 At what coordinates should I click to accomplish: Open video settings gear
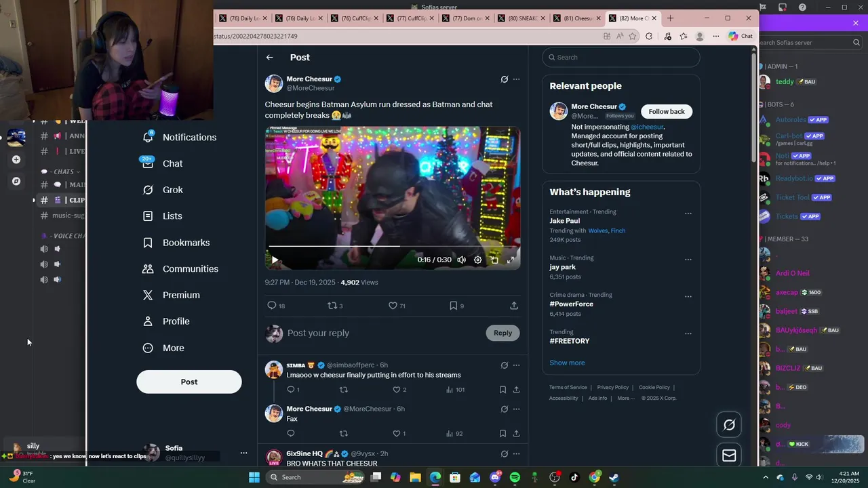(477, 260)
